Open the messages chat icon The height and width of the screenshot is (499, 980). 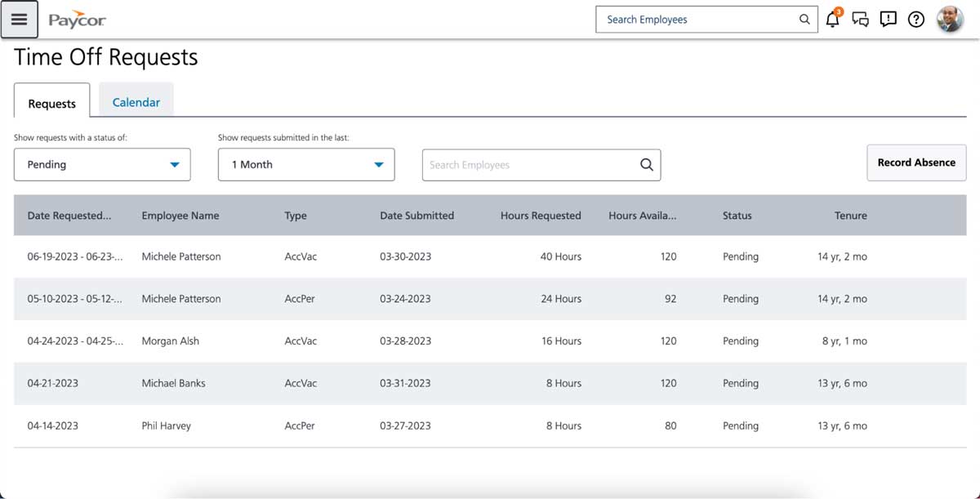pos(860,19)
